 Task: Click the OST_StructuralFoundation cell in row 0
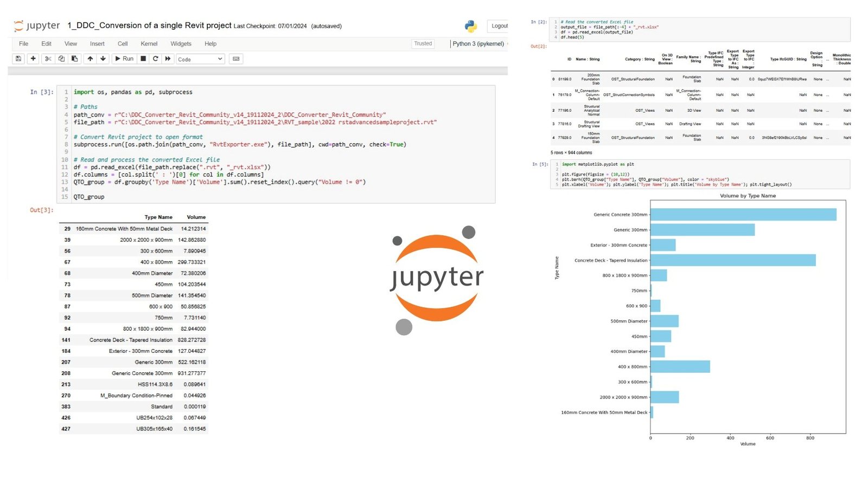[x=633, y=79]
